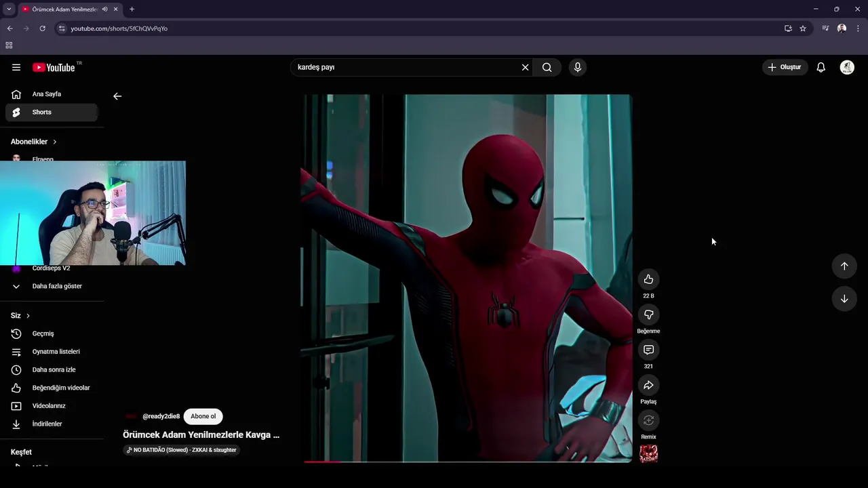Dislike the Short via Beğenme icon
The image size is (868, 488).
coord(648,314)
